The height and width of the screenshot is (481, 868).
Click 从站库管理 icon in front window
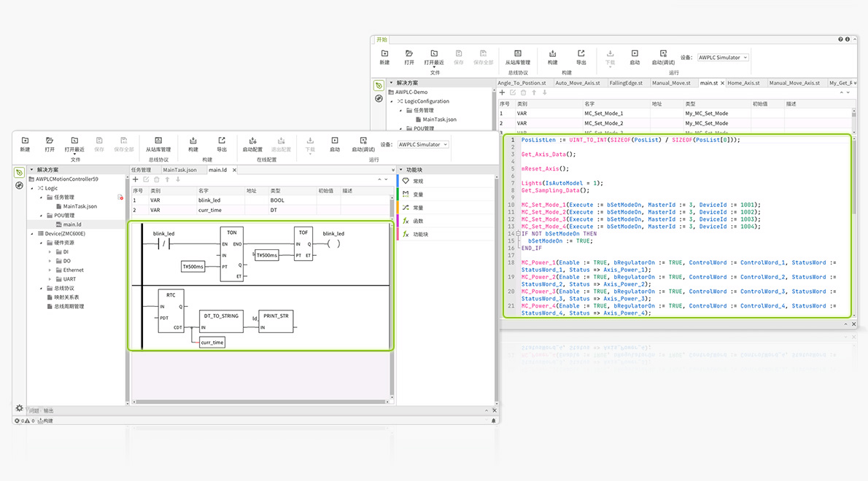158,141
